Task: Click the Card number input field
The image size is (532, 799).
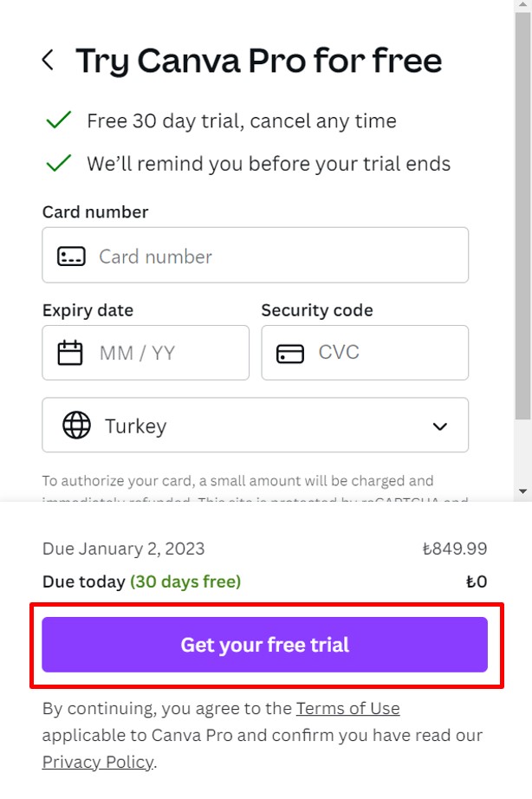Action: click(256, 256)
